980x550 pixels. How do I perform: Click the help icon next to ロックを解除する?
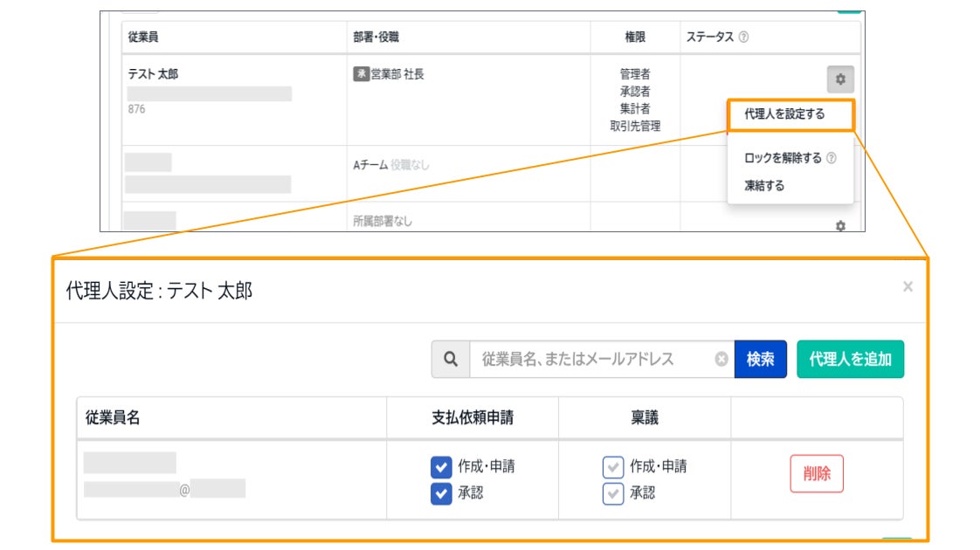pos(831,159)
